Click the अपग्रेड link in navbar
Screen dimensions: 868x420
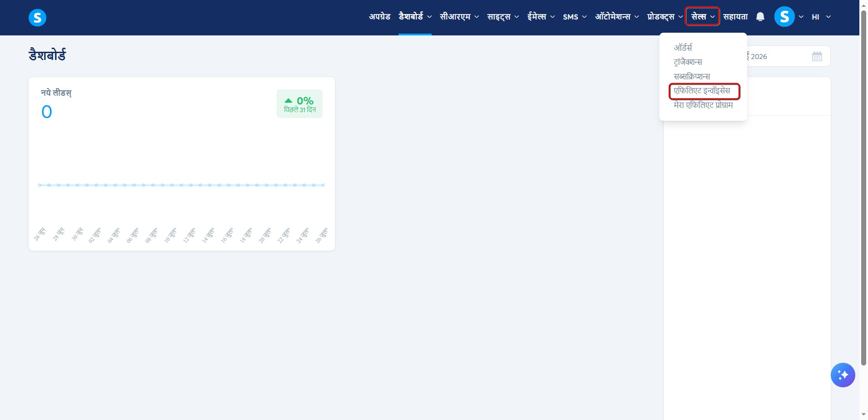[379, 17]
